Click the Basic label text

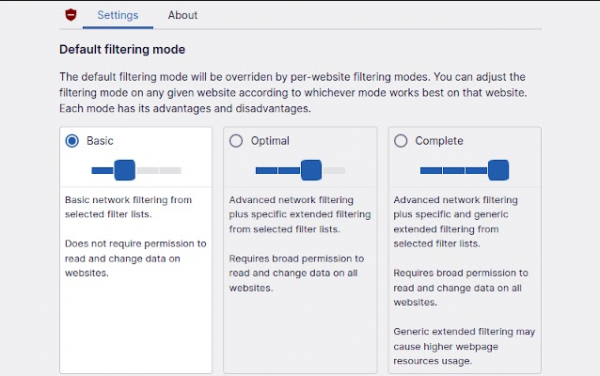tap(100, 141)
